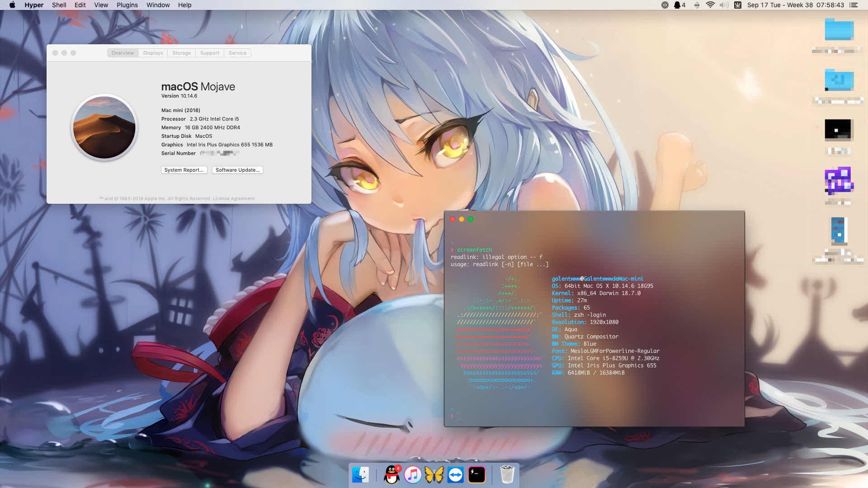This screenshot has height=488, width=868.
Task: Switch to the Overview tab
Action: (123, 53)
